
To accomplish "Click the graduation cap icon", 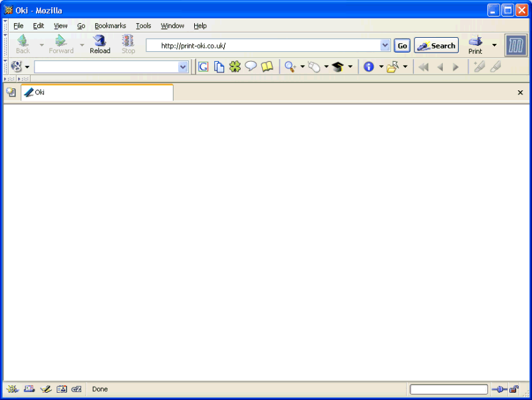I will click(x=338, y=67).
